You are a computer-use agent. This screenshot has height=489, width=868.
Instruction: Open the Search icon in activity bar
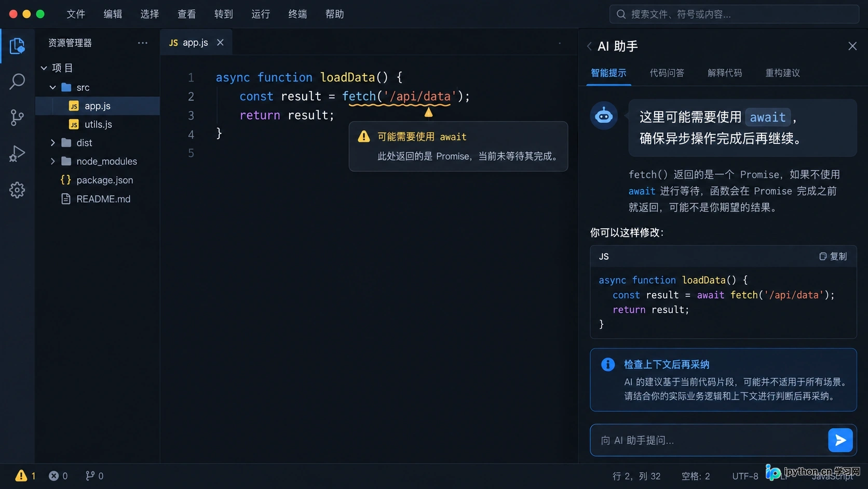pyautogui.click(x=17, y=82)
